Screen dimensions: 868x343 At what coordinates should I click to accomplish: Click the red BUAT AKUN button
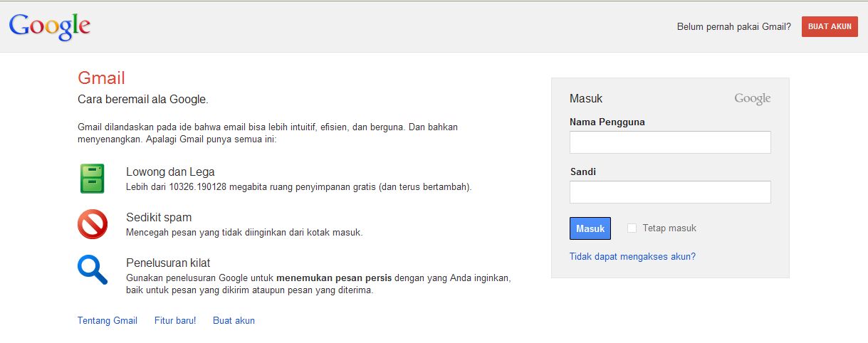(x=830, y=26)
